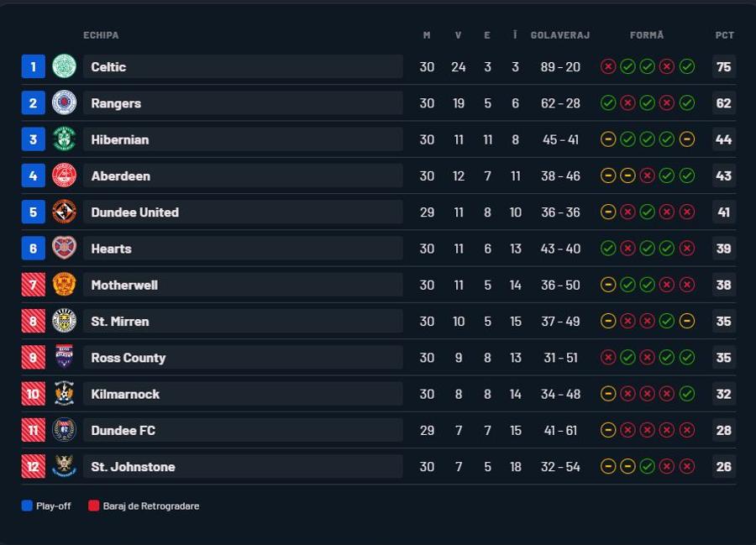Click the Dundee FC club crest
756x545 pixels.
tap(64, 430)
